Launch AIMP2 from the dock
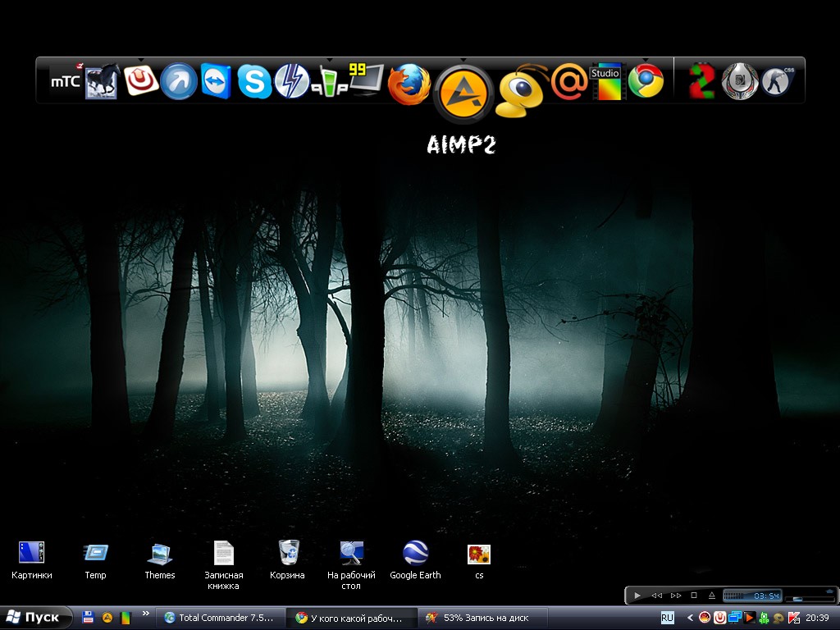This screenshot has height=630, width=840. pyautogui.click(x=463, y=93)
